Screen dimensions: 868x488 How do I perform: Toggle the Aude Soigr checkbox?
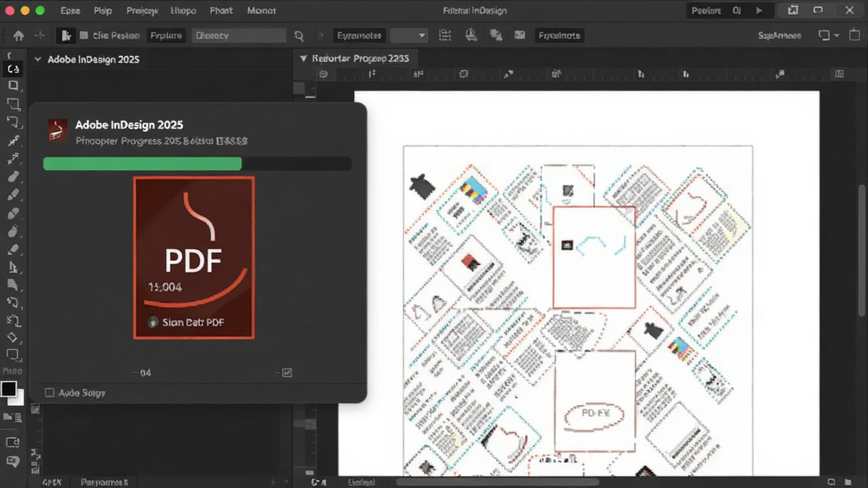point(50,393)
